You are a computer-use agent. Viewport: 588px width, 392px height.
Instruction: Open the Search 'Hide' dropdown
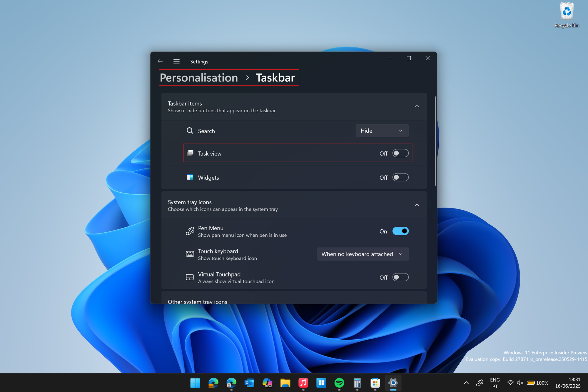pyautogui.click(x=382, y=131)
